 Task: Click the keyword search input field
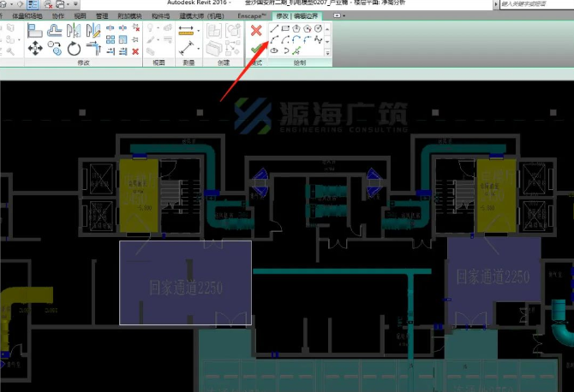click(536, 4)
